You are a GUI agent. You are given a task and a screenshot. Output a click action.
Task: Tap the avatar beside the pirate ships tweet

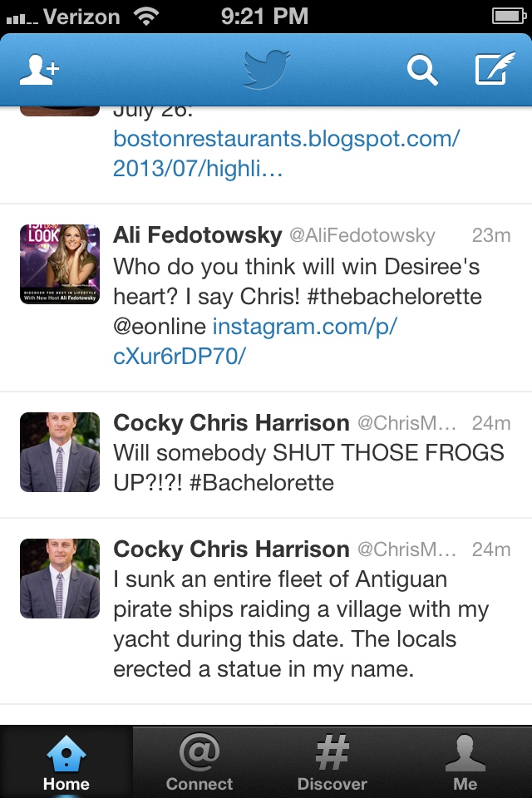click(60, 579)
